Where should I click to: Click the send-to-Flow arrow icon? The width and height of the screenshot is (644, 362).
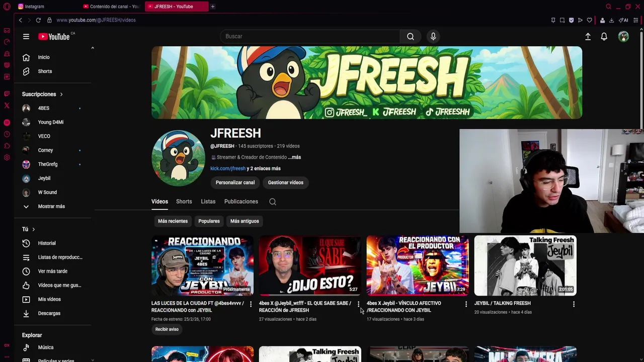point(580,20)
